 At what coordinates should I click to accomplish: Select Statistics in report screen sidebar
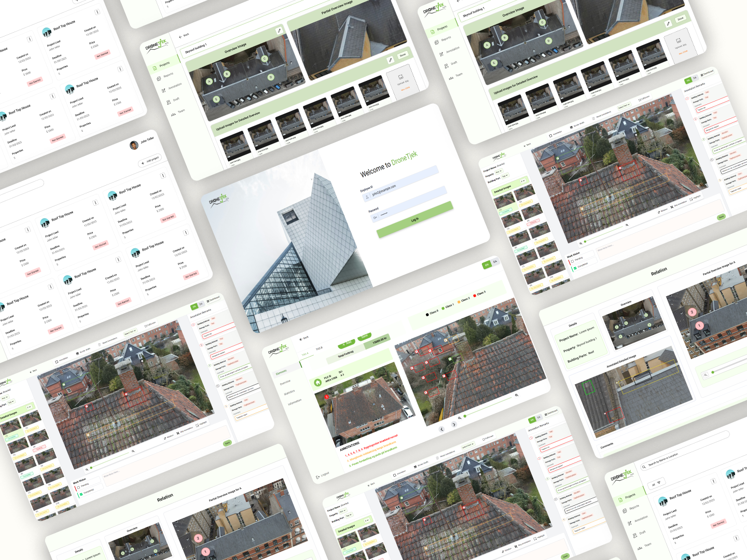click(x=289, y=393)
